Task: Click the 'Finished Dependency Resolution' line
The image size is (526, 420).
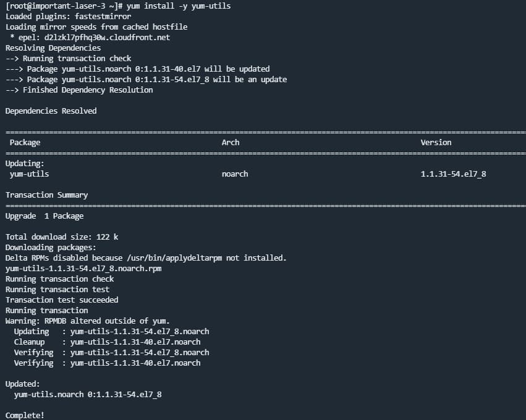Action: pyautogui.click(x=79, y=90)
